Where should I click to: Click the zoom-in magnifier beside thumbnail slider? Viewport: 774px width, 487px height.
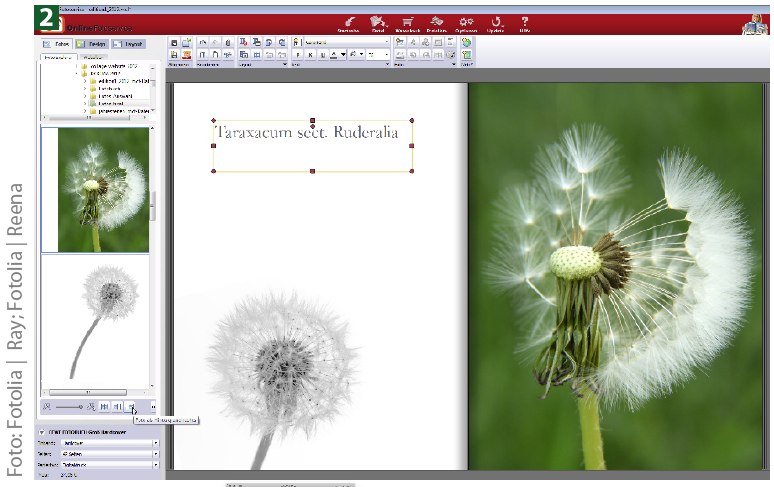pos(91,406)
